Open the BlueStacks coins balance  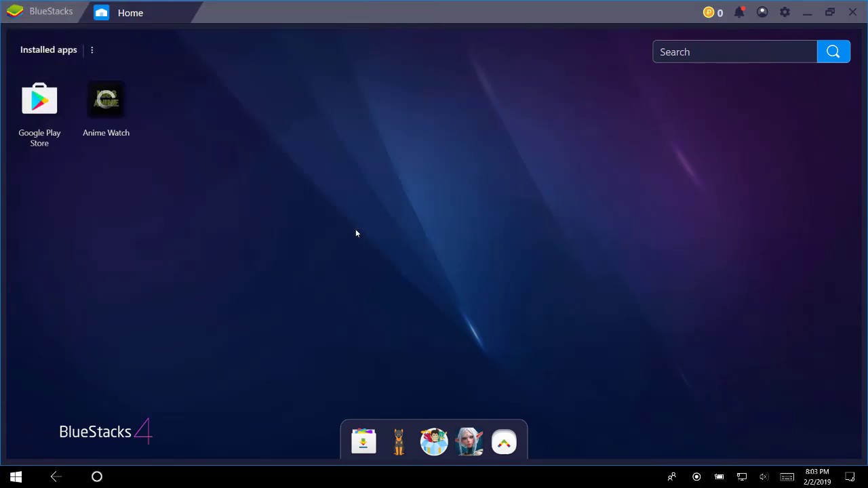point(713,12)
